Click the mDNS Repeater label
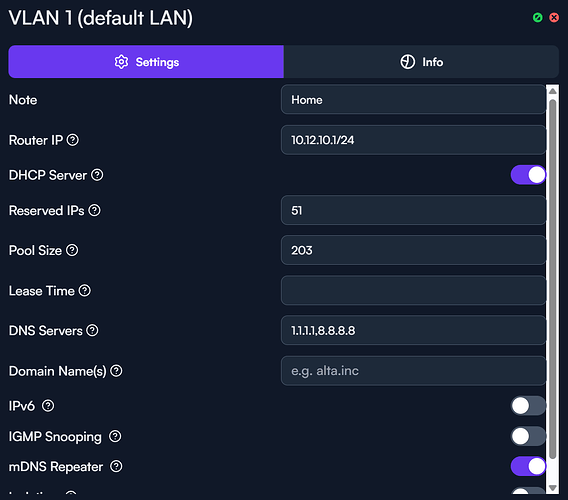Image resolution: width=568 pixels, height=500 pixels. coord(56,467)
